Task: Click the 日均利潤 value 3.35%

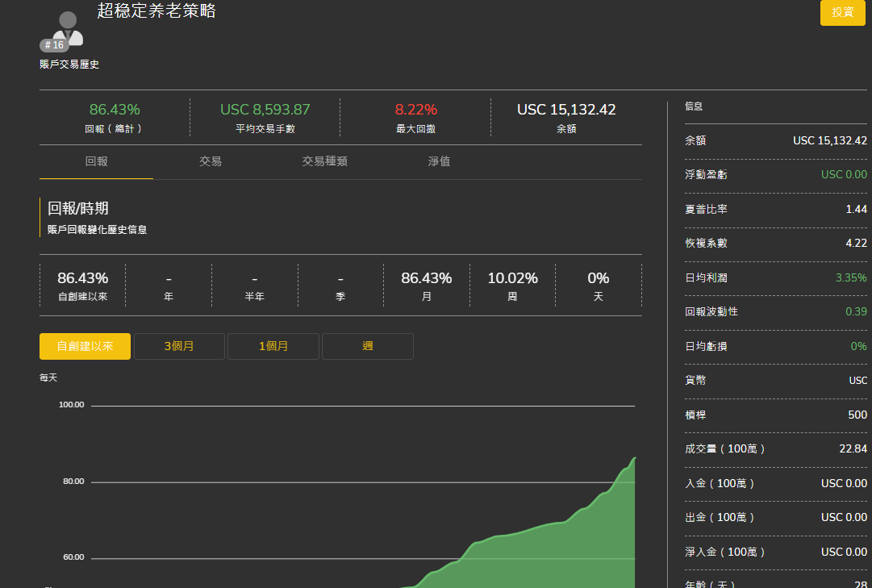Action: [x=851, y=277]
